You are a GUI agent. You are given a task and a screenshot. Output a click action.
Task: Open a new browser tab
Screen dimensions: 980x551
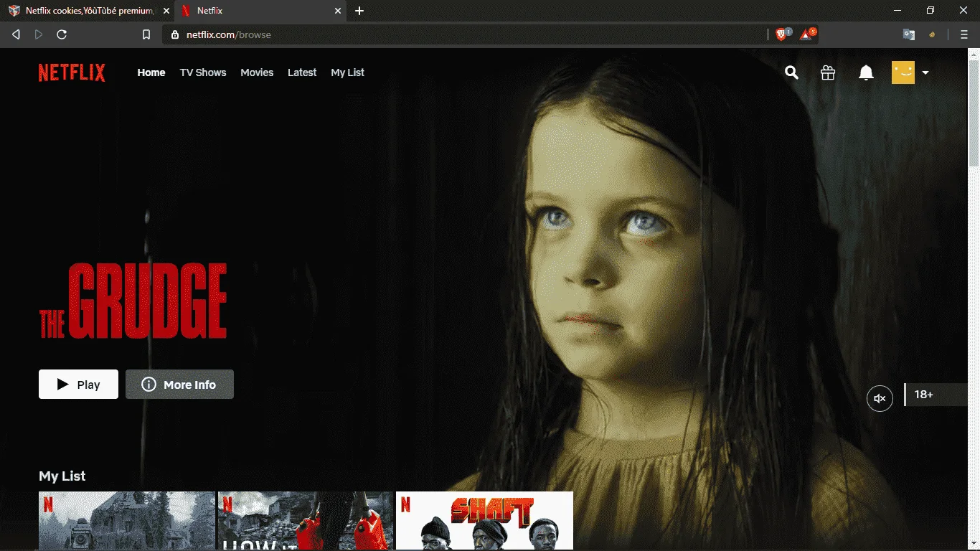tap(359, 11)
